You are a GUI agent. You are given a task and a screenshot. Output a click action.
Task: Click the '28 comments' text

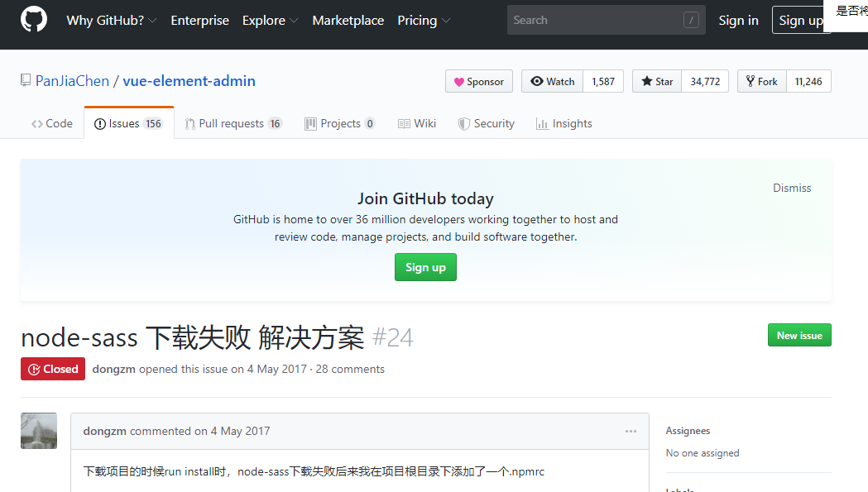click(350, 369)
